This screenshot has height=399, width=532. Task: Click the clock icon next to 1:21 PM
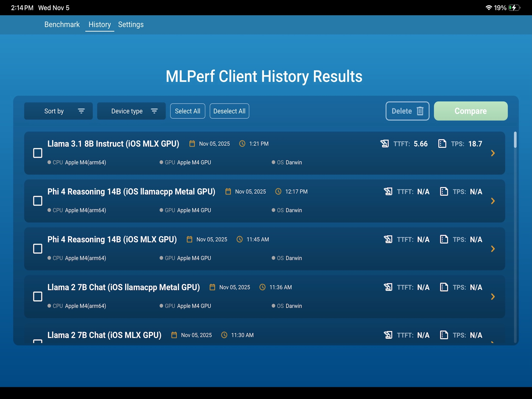coord(242,144)
